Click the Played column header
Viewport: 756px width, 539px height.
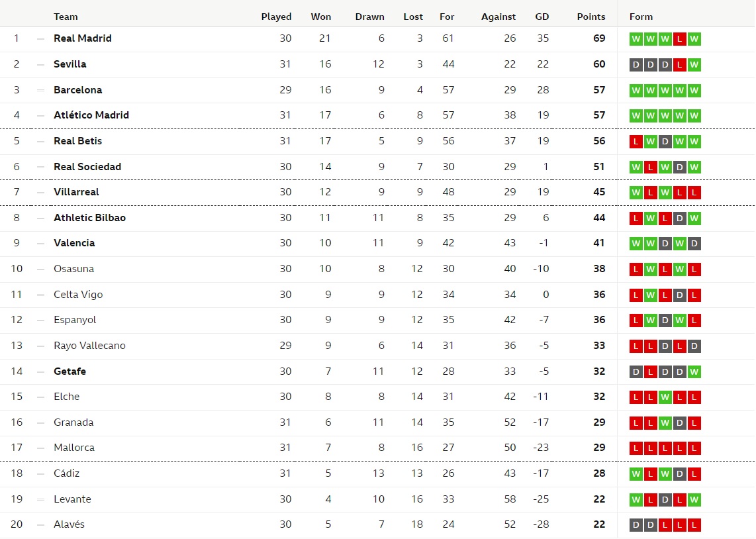[276, 17]
